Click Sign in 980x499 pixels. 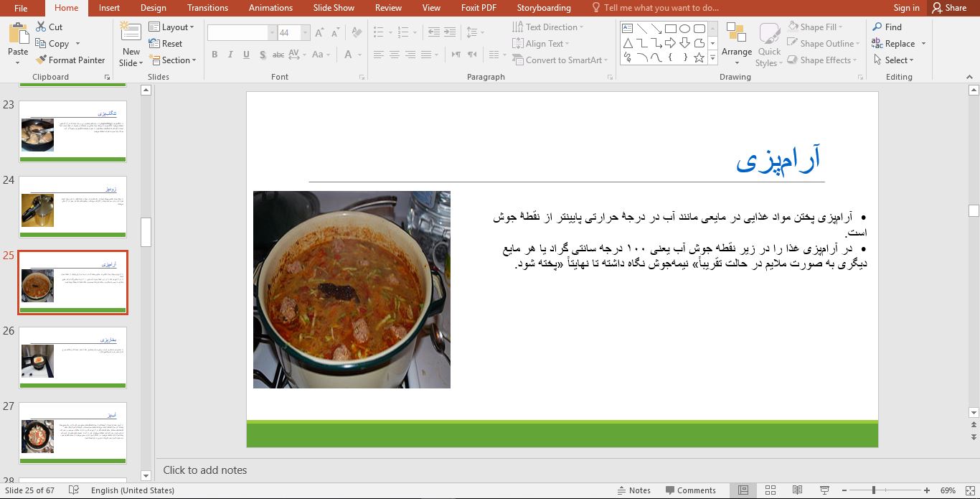(906, 8)
